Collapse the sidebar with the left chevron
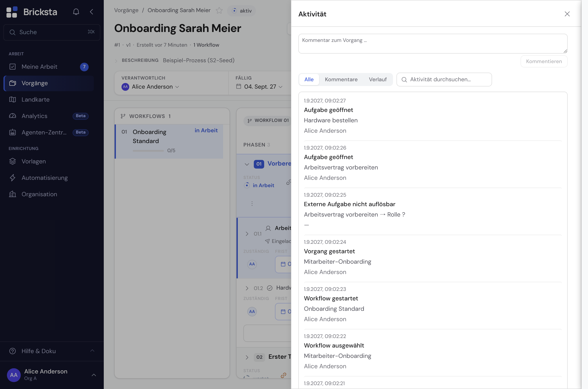This screenshot has height=389, width=588. pos(91,12)
